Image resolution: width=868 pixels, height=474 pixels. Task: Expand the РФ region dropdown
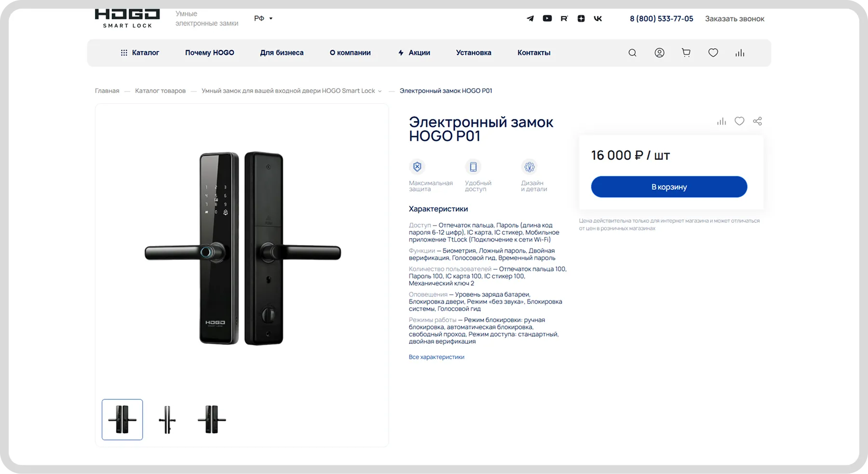[263, 18]
